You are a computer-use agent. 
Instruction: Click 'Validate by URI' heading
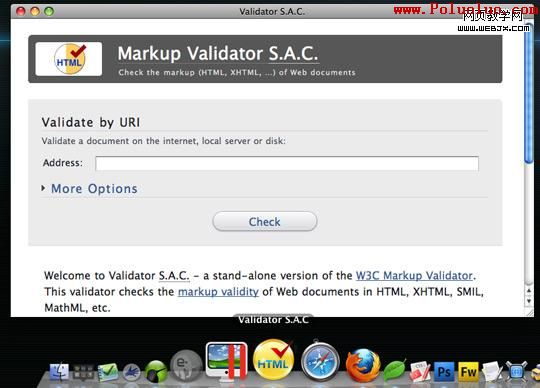91,122
